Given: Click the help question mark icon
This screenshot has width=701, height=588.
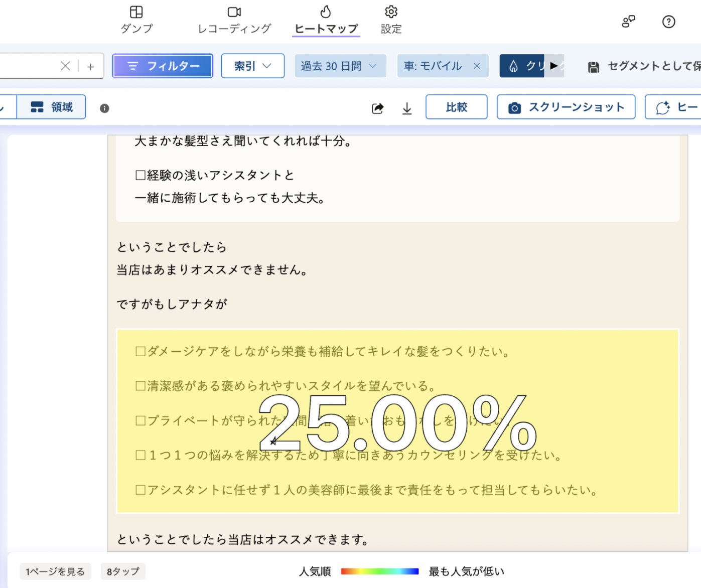Looking at the screenshot, I should pos(668,22).
